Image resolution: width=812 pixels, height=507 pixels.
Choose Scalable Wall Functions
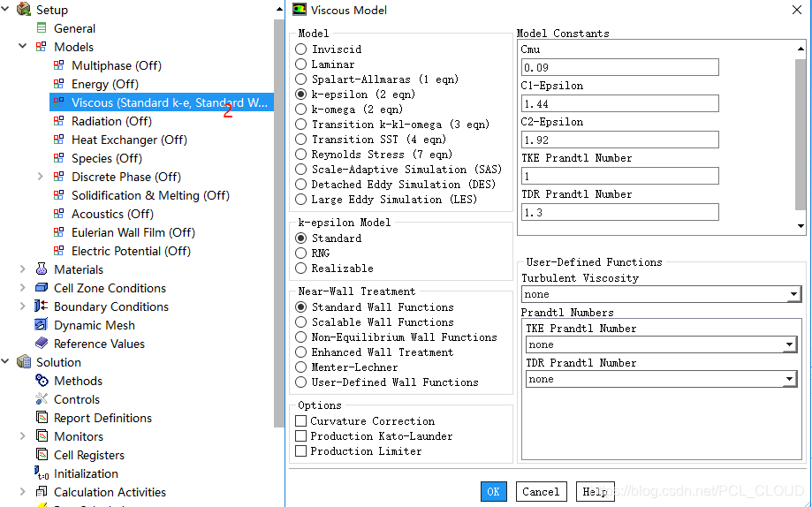point(301,322)
